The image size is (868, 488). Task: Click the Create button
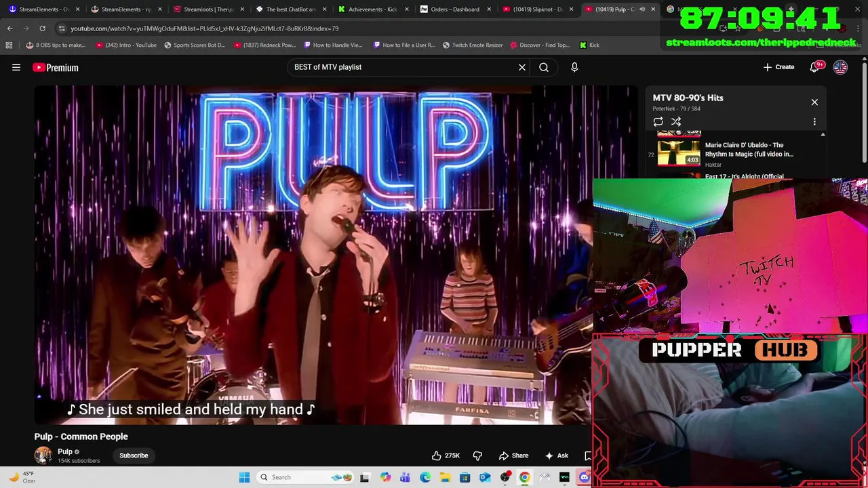tap(778, 67)
